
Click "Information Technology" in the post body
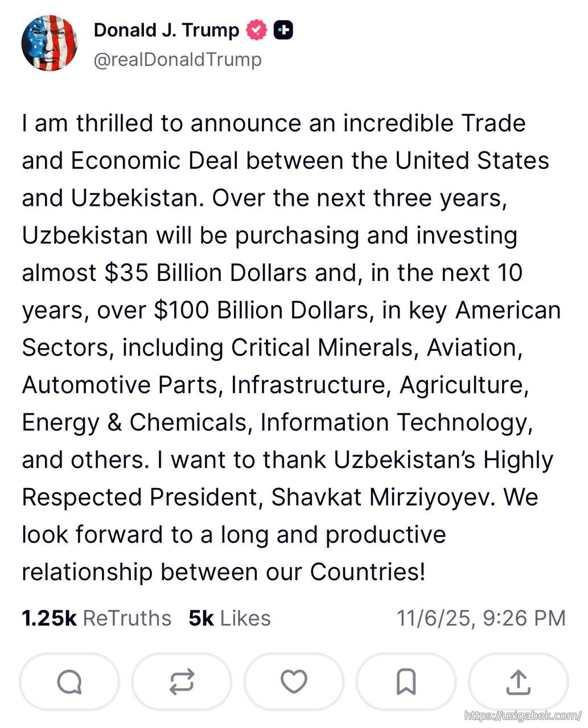[396, 423]
